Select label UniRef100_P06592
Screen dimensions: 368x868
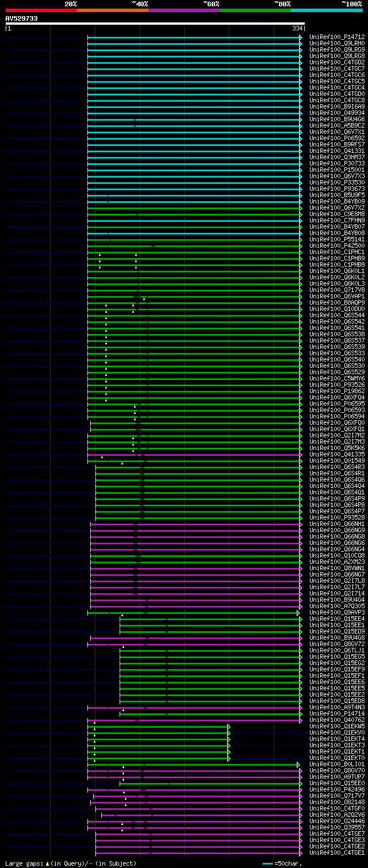pyautogui.click(x=337, y=138)
